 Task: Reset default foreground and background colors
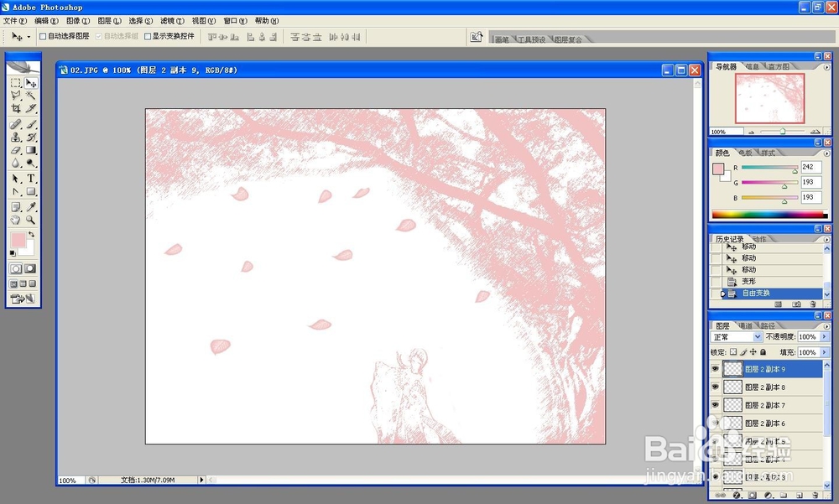[x=13, y=253]
